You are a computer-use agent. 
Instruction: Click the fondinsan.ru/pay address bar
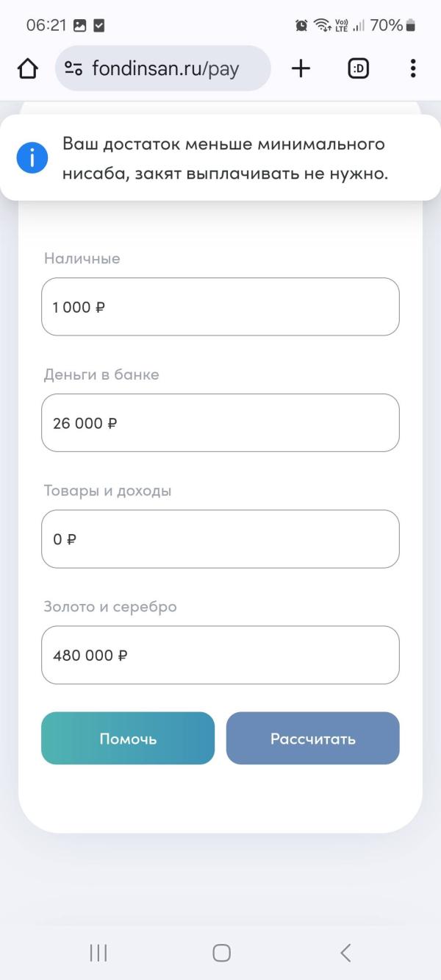tap(163, 68)
